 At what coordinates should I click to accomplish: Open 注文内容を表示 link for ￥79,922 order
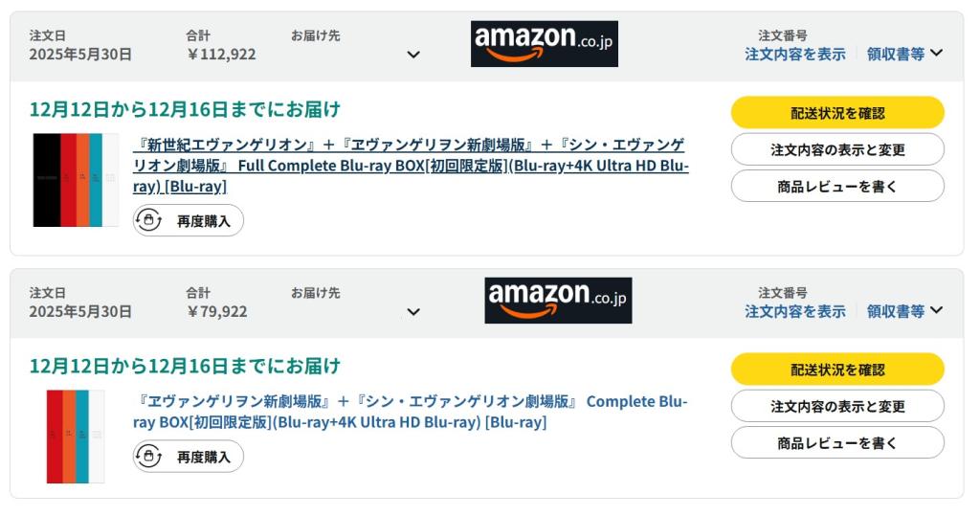click(794, 310)
